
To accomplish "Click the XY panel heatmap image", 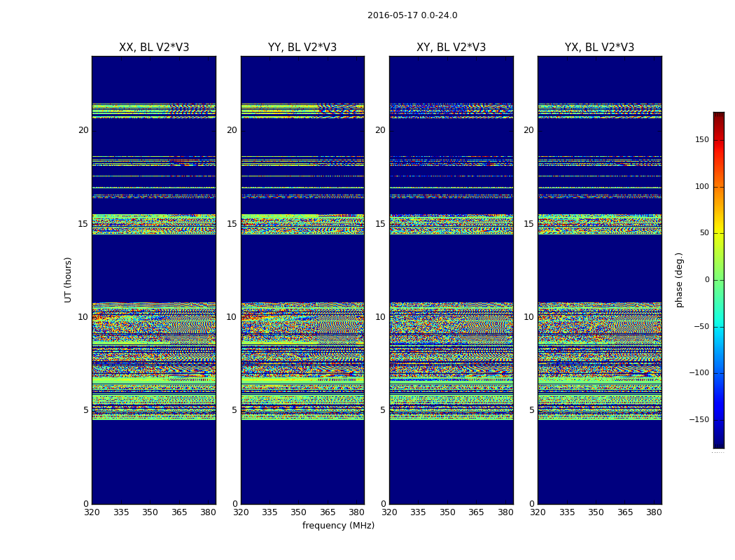I will (x=451, y=280).
